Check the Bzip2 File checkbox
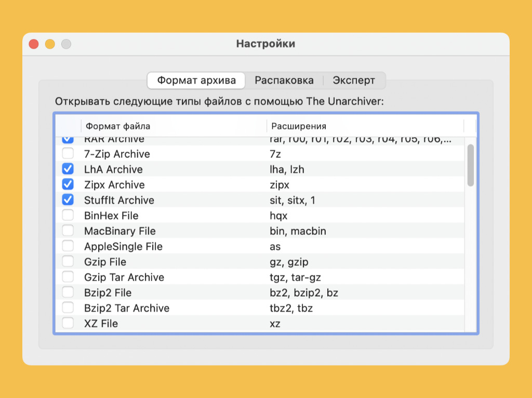Viewport: 532px width, 398px height. tap(68, 293)
